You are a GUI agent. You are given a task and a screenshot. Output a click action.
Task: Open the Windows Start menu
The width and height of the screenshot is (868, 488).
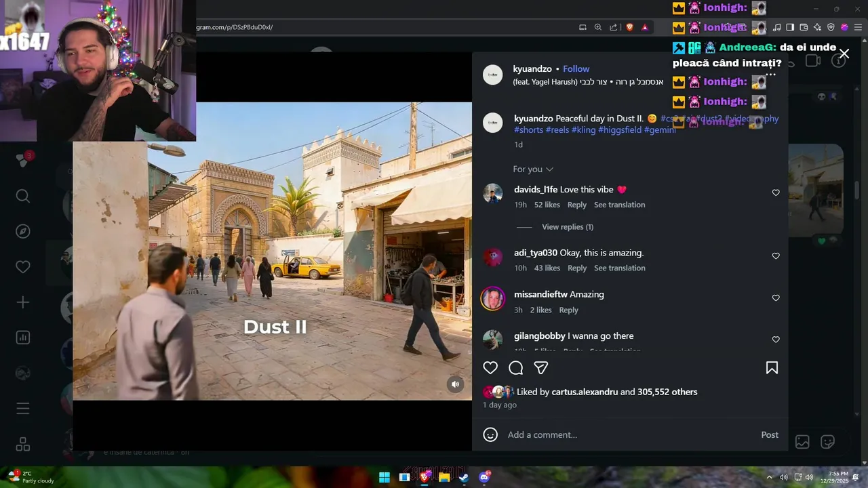pyautogui.click(x=384, y=477)
